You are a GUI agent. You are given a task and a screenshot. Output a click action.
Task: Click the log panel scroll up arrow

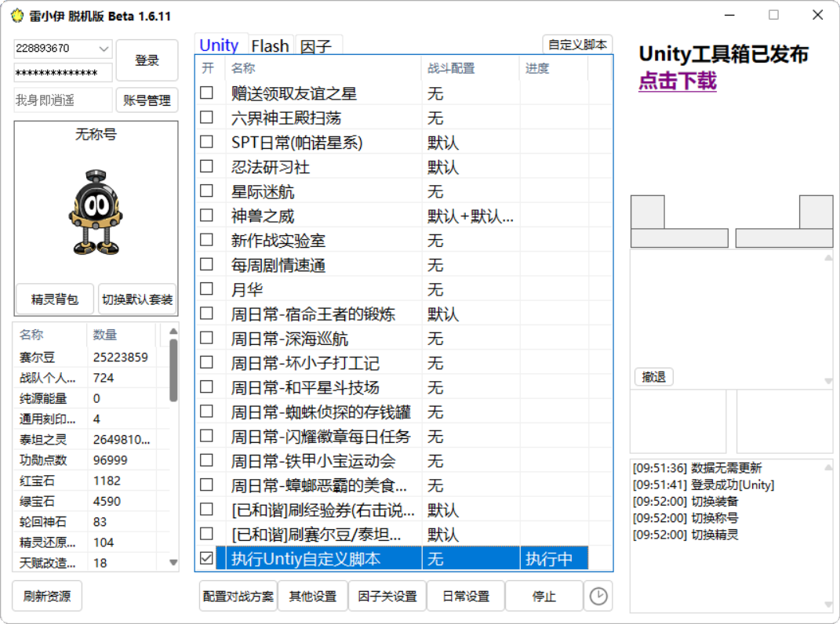(827, 467)
